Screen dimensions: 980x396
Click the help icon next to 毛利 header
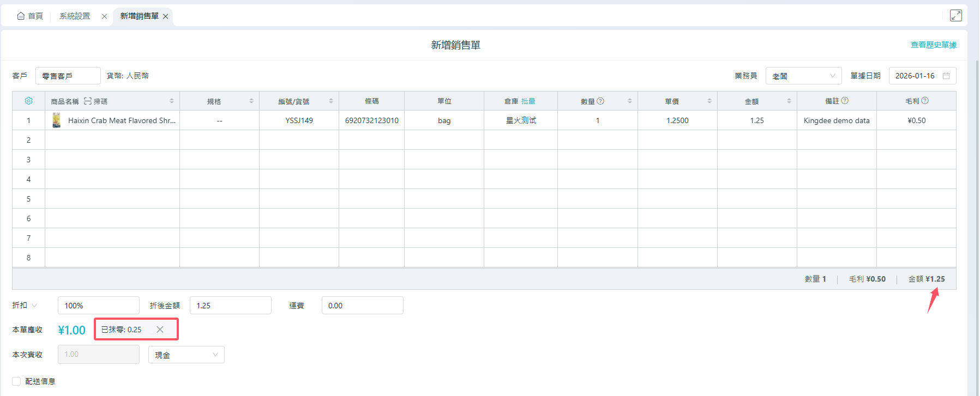point(924,101)
